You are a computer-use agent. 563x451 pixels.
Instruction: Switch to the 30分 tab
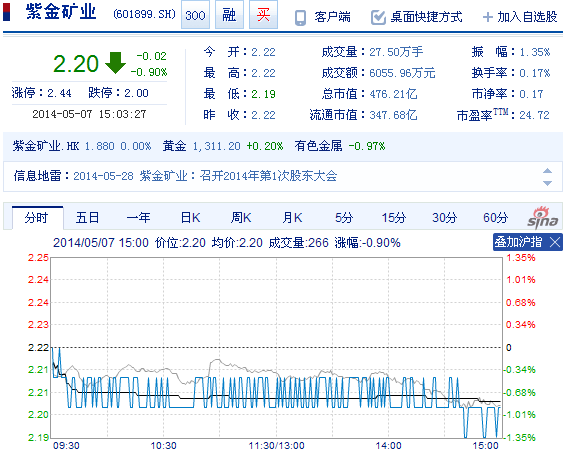point(444,218)
